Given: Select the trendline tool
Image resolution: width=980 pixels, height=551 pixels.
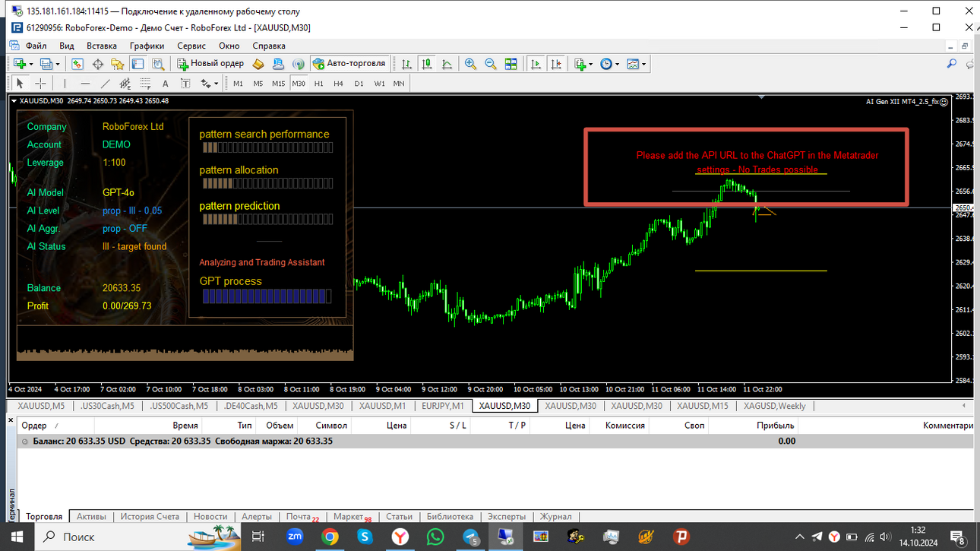Looking at the screenshot, I should [105, 84].
